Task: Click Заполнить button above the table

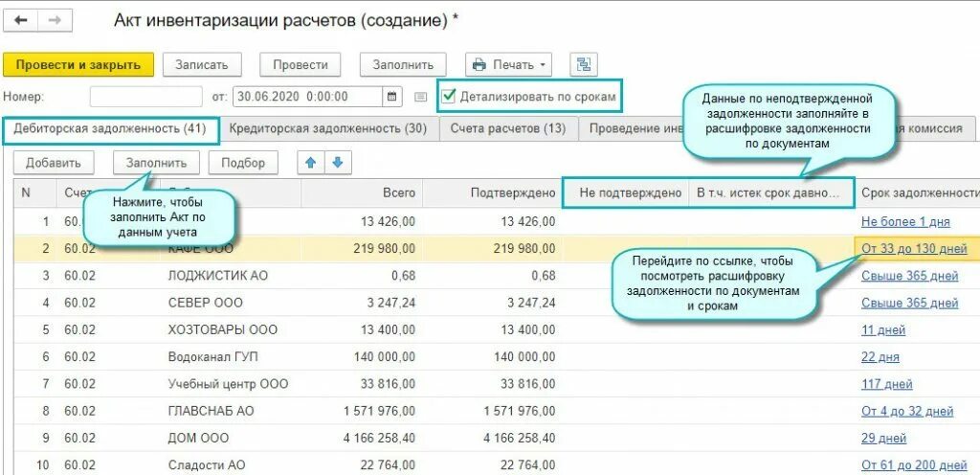Action: pyautogui.click(x=156, y=163)
